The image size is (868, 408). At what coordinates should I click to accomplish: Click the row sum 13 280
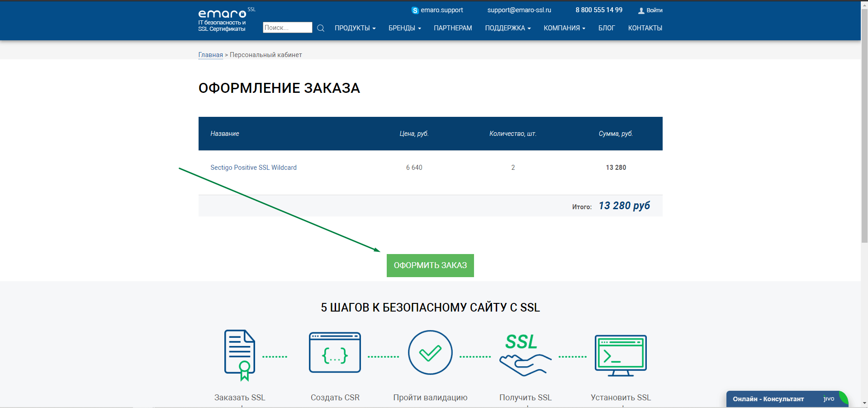point(616,168)
